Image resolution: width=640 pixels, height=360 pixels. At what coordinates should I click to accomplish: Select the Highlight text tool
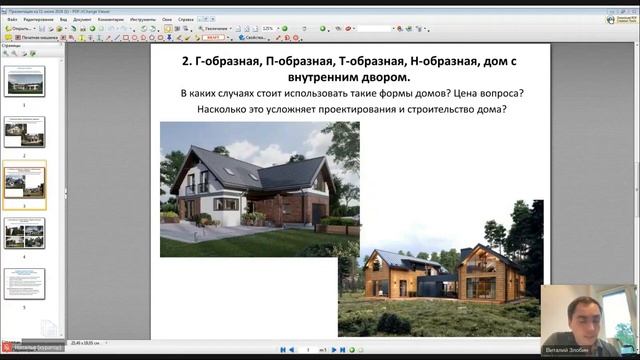coord(81,38)
